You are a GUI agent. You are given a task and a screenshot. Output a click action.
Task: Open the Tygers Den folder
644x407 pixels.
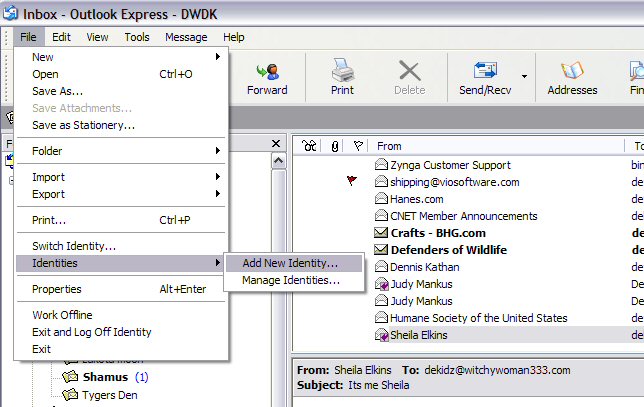[x=110, y=395]
